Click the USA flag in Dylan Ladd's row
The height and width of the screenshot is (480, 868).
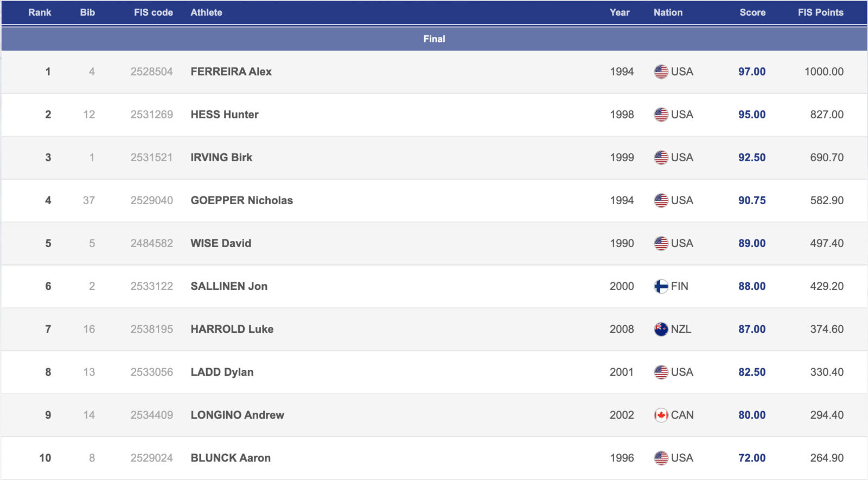[661, 372]
